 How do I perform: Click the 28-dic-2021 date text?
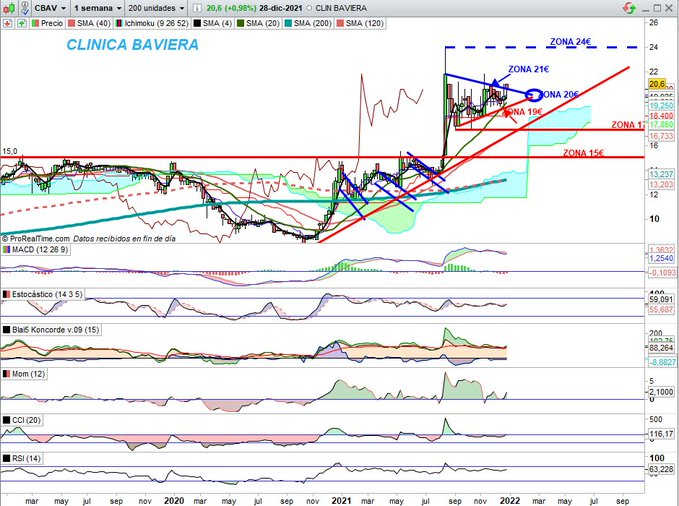(x=281, y=8)
